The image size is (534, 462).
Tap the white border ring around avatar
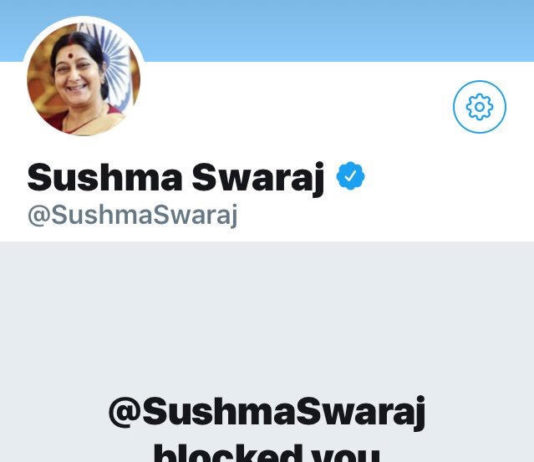pos(83,19)
